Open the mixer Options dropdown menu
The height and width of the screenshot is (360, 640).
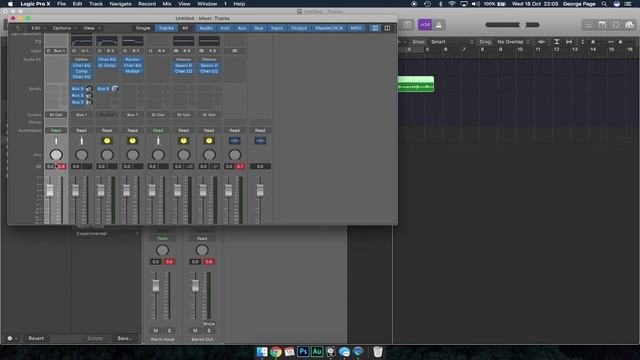click(64, 28)
